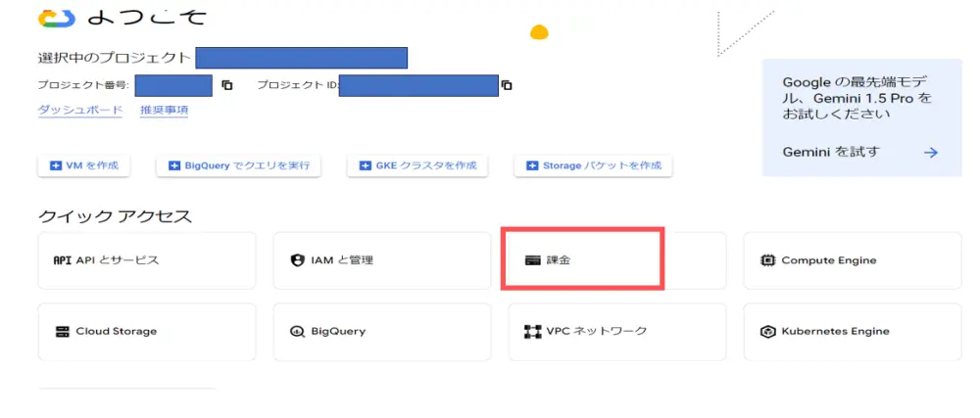The image size is (980, 418).
Task: Open the API とサービス quick access card
Action: pos(147,260)
